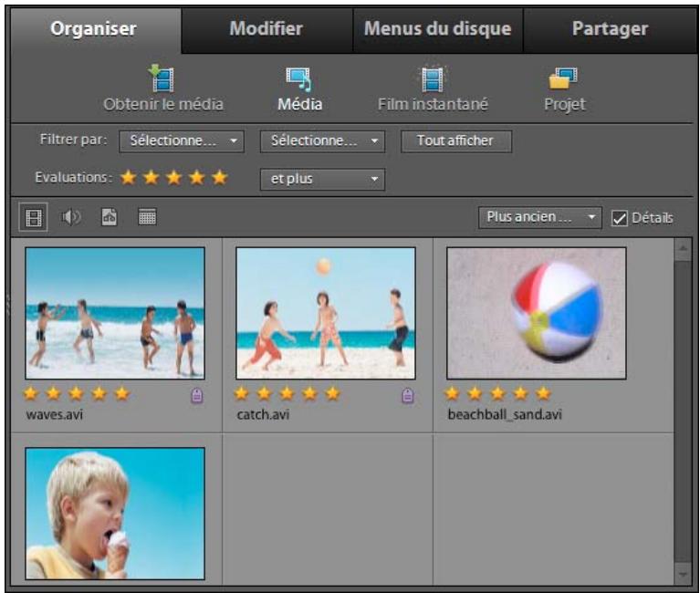Click the media list vertical scrollbar thumb
The width and height of the screenshot is (700, 593).
point(683,411)
